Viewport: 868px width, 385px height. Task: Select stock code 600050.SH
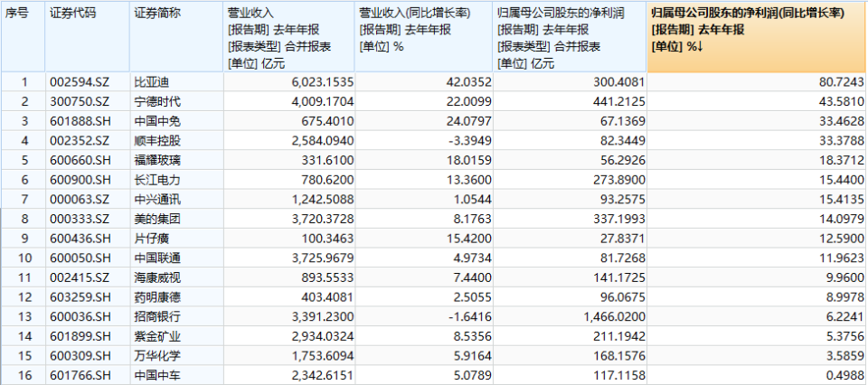(x=80, y=258)
